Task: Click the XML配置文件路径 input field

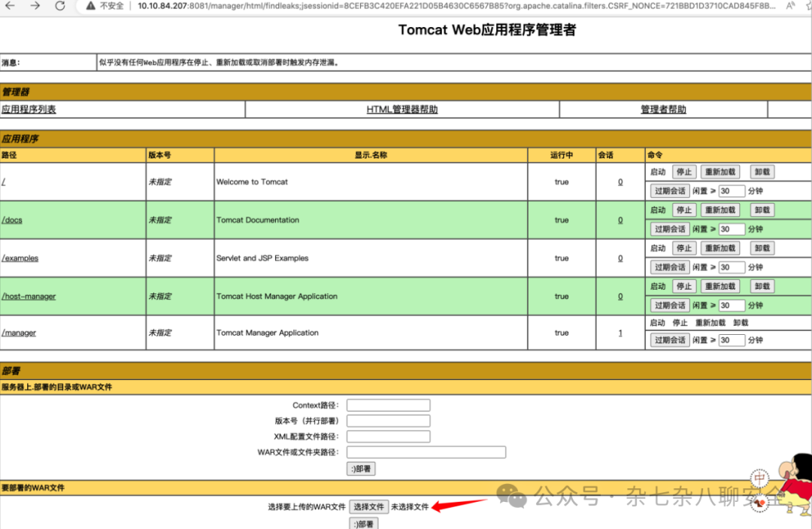Action: 389,436
